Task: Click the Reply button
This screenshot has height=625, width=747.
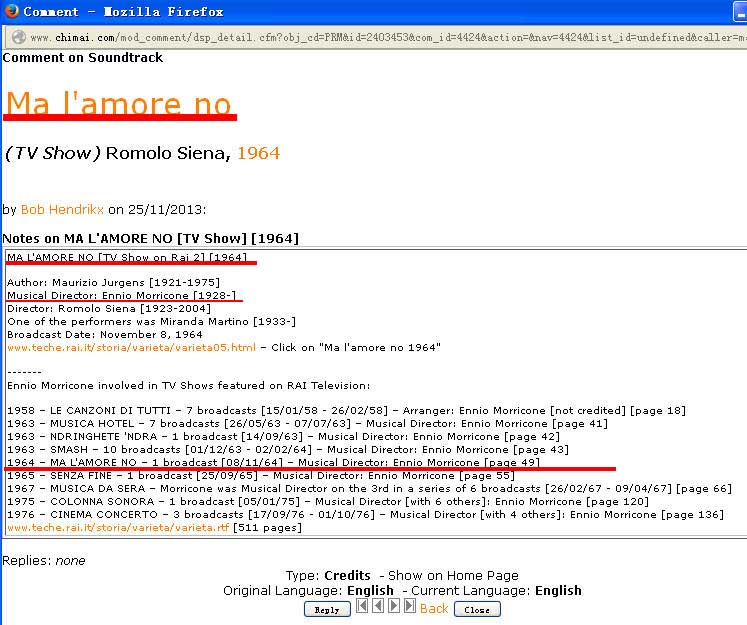Action: click(327, 609)
